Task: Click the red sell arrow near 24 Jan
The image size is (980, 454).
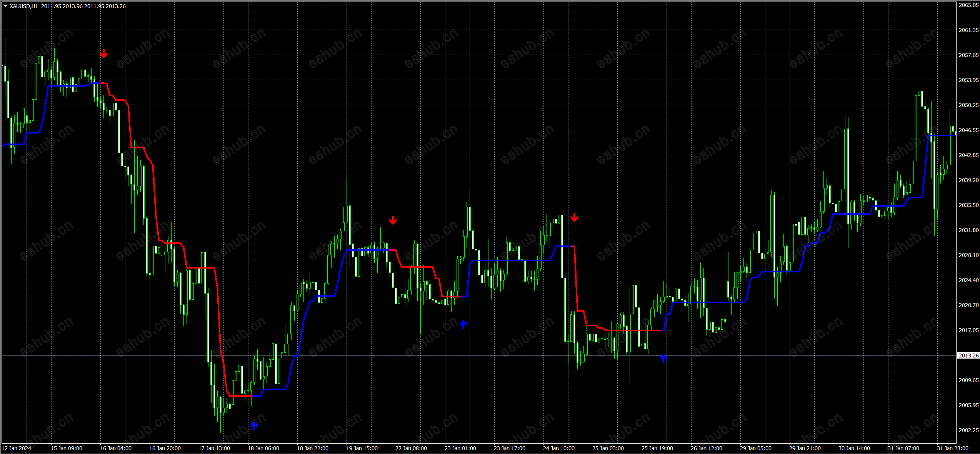Action: 575,218
